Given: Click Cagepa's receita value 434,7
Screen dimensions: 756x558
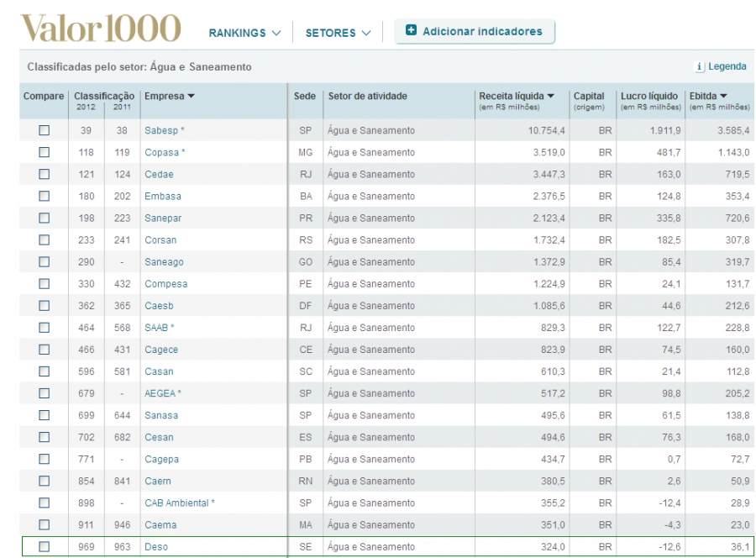Looking at the screenshot, I should 553,459.
